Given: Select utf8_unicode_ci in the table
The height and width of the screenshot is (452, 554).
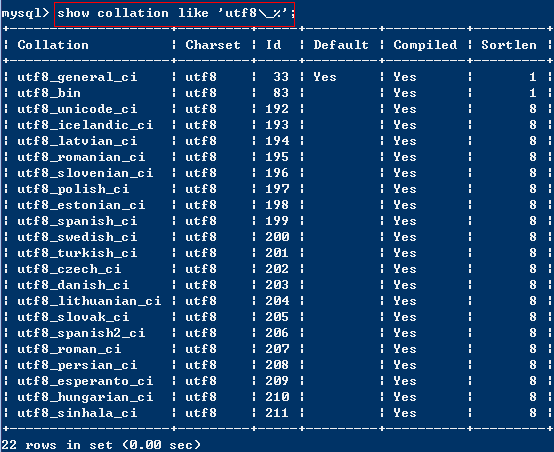Looking at the screenshot, I should (77, 109).
